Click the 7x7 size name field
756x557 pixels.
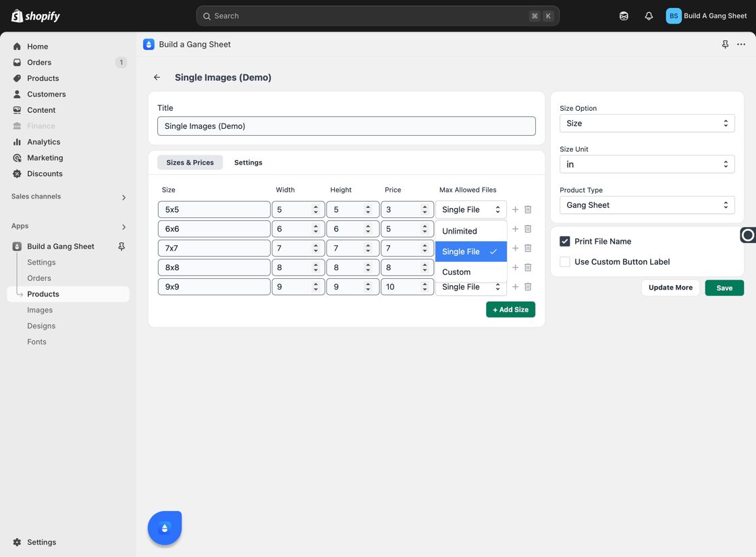pyautogui.click(x=214, y=248)
